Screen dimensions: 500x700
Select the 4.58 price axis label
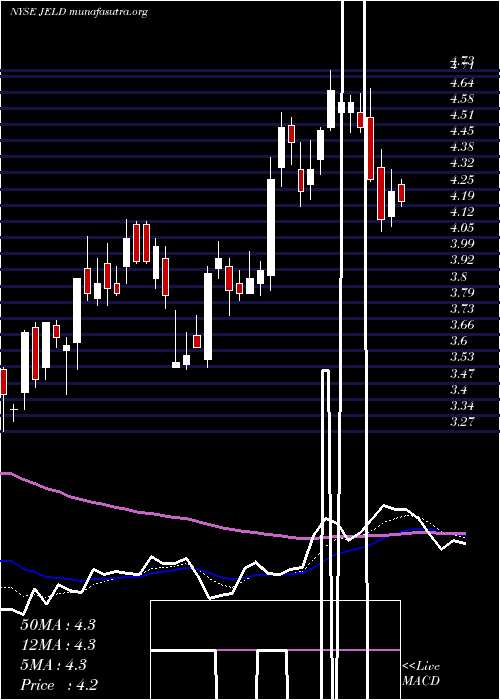pyautogui.click(x=462, y=99)
